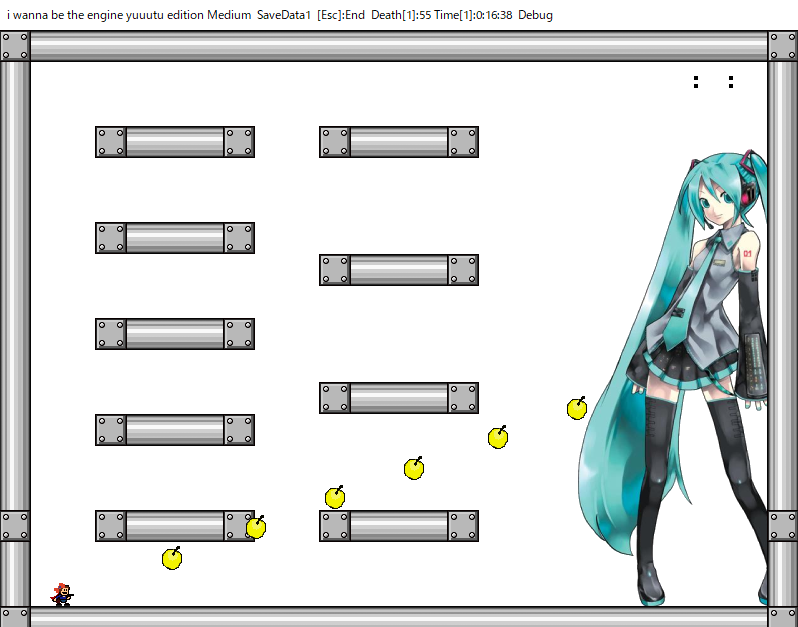This screenshot has height=627, width=798.
Task: Click the Hatsune Miku character illustration
Action: click(673, 377)
